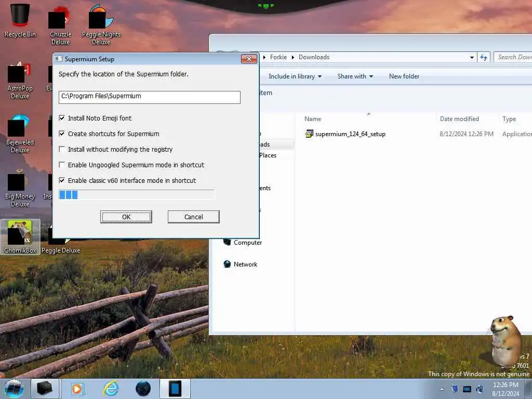
Task: Uncheck Enable classic v60 interface mode
Action: coord(62,180)
